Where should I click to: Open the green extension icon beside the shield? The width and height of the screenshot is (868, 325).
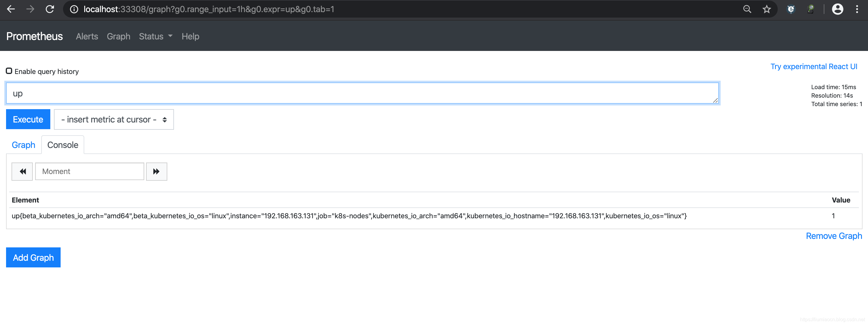pyautogui.click(x=810, y=9)
